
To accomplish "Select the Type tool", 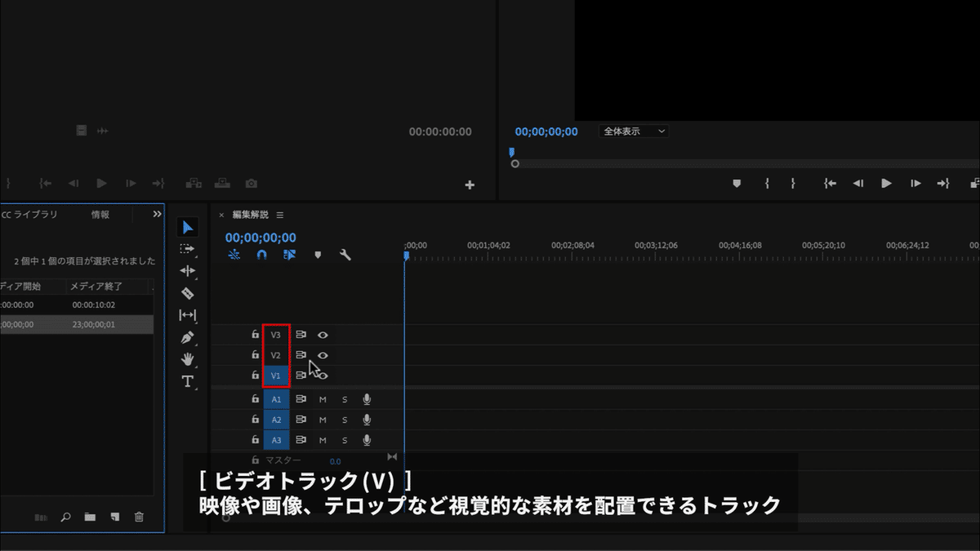I will tap(187, 380).
